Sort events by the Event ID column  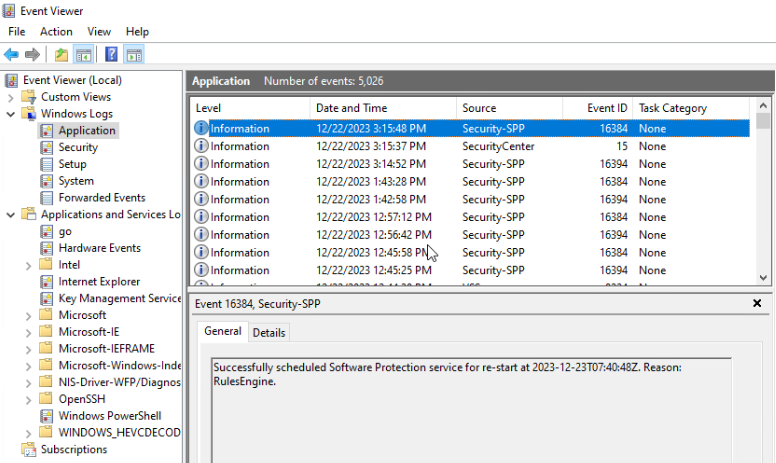click(x=607, y=108)
